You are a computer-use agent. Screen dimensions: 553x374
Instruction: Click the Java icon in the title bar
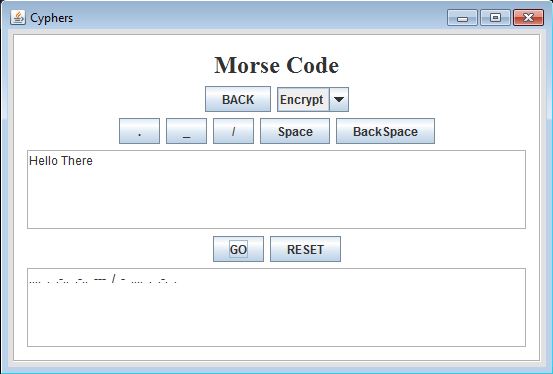(18, 17)
